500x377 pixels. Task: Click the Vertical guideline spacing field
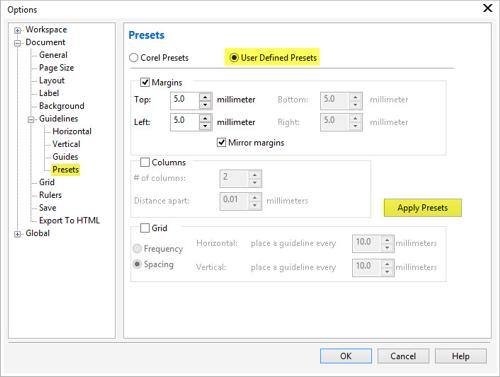tap(367, 267)
